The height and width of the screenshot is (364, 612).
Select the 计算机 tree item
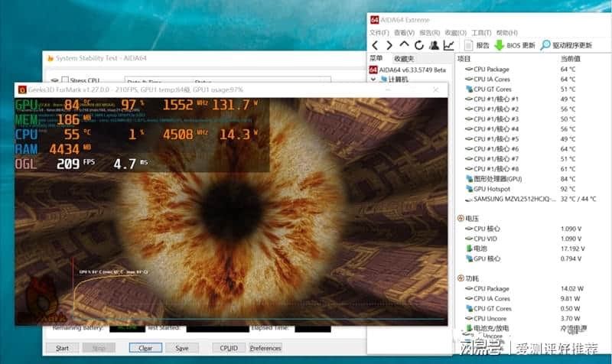point(394,80)
